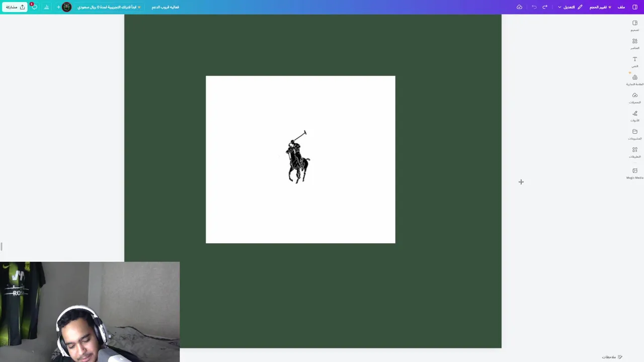
Task: Open the user profile avatar
Action: (66, 7)
